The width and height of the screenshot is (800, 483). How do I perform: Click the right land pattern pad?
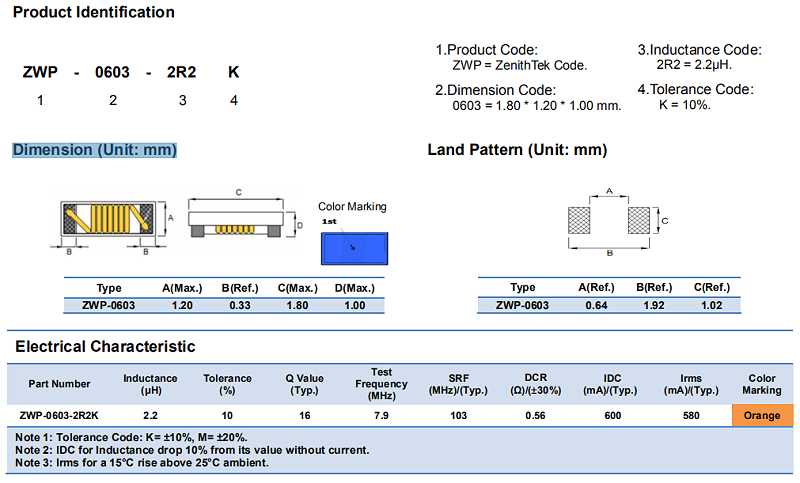639,220
